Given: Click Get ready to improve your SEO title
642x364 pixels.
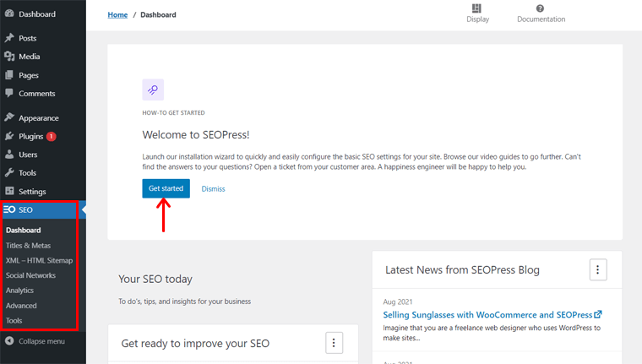Looking at the screenshot, I should coord(195,343).
